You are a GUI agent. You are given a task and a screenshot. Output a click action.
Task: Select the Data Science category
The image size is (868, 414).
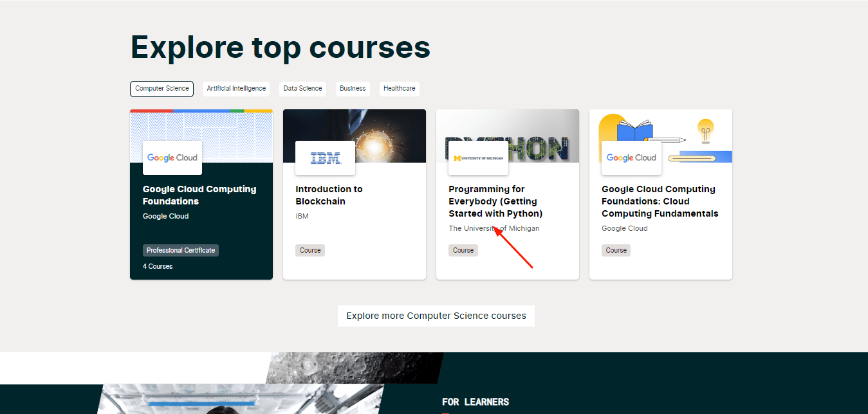tap(302, 88)
